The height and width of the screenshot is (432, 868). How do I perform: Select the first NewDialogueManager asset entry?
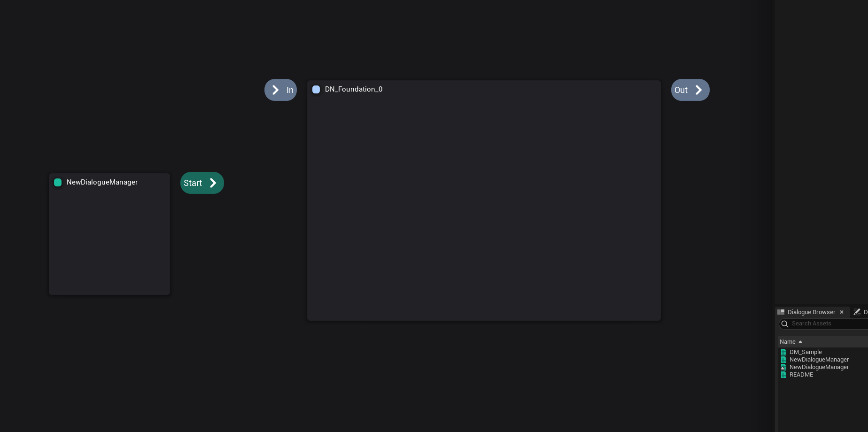819,360
